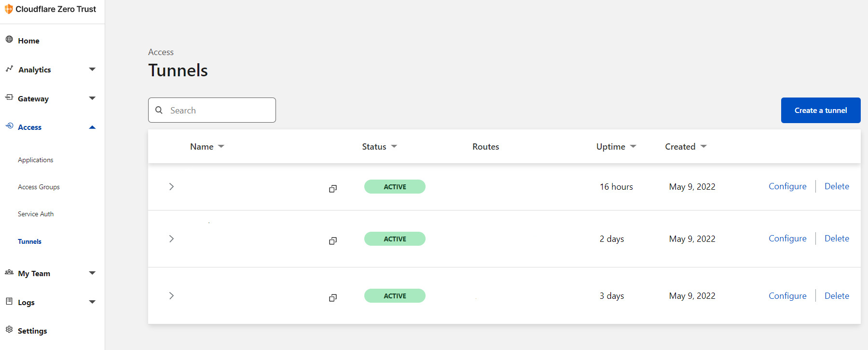The image size is (868, 350).
Task: Click the Home globe icon
Action: pos(9,40)
